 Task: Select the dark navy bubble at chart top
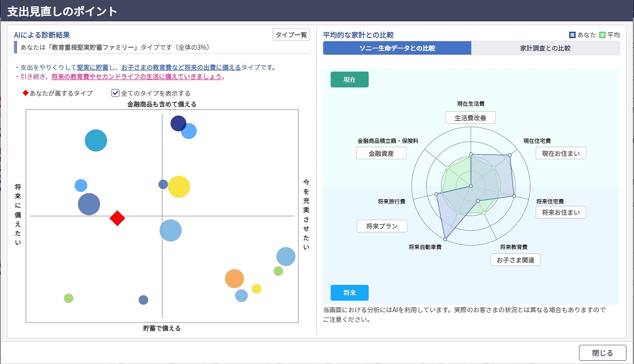(x=178, y=123)
